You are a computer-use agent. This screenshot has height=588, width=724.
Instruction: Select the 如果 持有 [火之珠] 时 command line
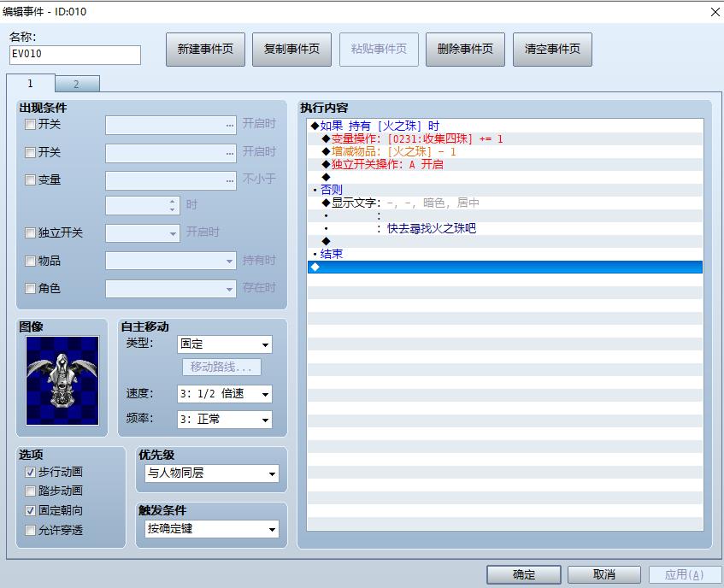(505, 126)
